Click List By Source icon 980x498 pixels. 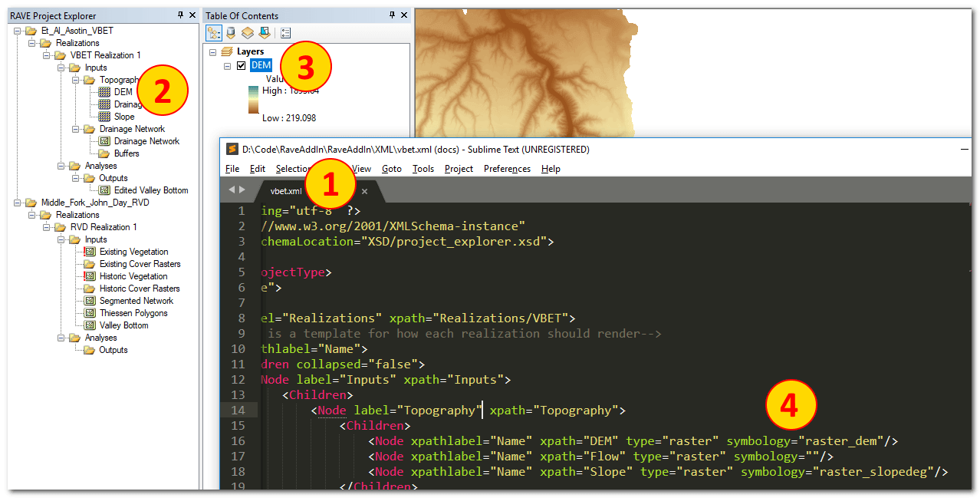(231, 33)
